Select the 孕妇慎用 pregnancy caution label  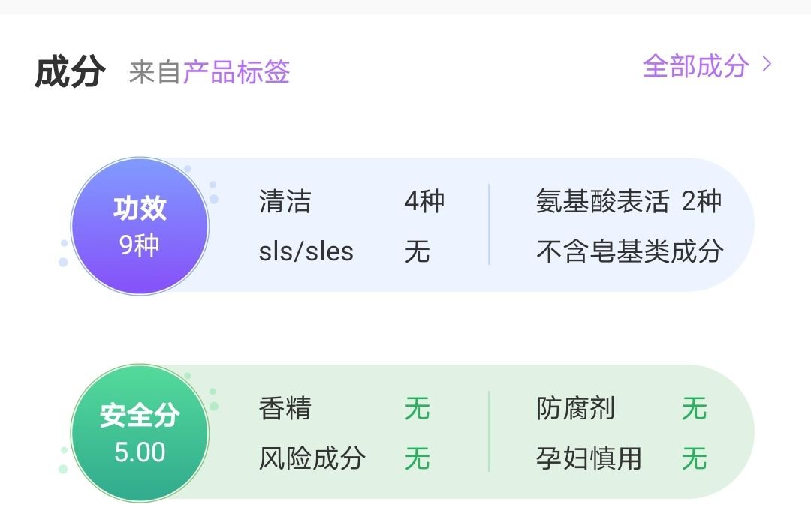point(589,458)
